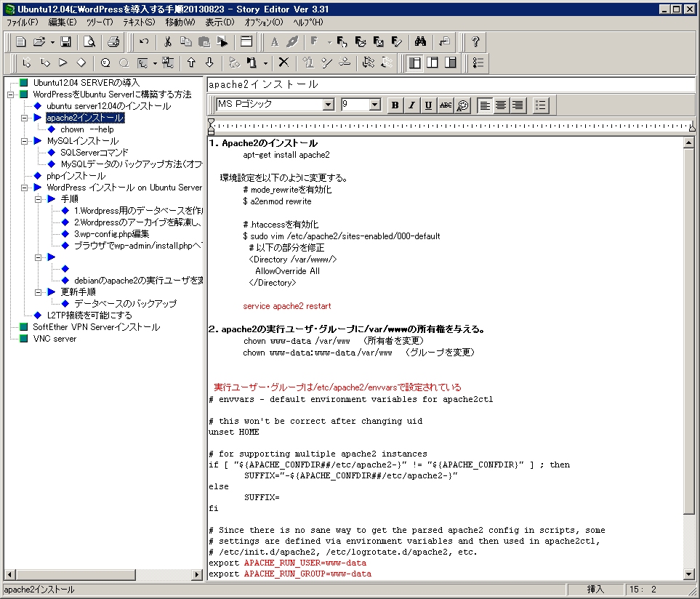Image resolution: width=700 pixels, height=599 pixels.
Task: Select L2TP接続を可能にする tree item
Action: (89, 315)
